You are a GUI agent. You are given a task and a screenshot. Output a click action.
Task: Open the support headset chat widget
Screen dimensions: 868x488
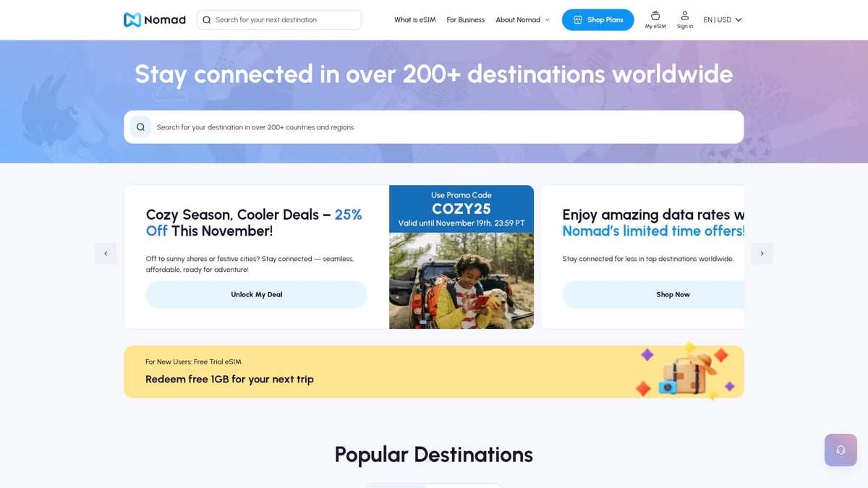[841, 450]
